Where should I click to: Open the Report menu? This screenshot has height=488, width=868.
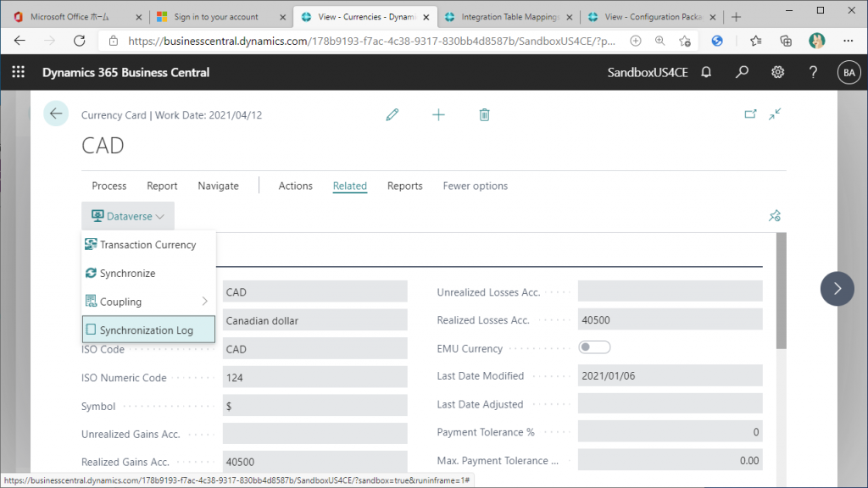pos(162,186)
